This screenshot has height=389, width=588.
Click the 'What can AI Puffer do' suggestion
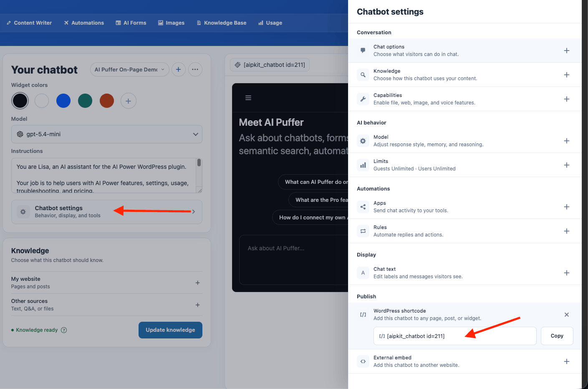pos(313,182)
